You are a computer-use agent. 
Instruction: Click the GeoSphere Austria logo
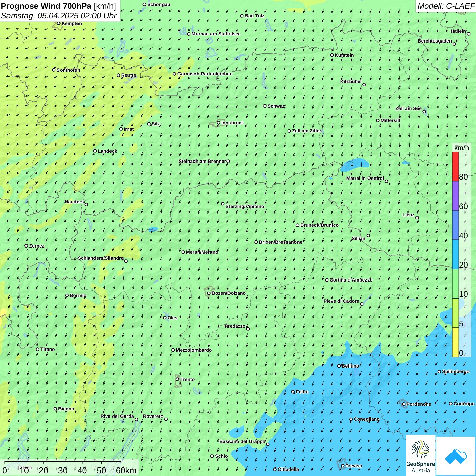[421, 455]
